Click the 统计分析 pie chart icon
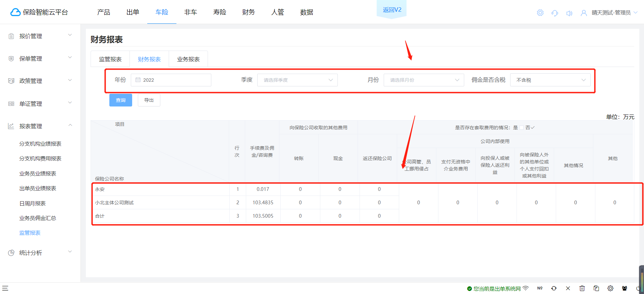Viewport: 644px width, 294px height. 11,253
